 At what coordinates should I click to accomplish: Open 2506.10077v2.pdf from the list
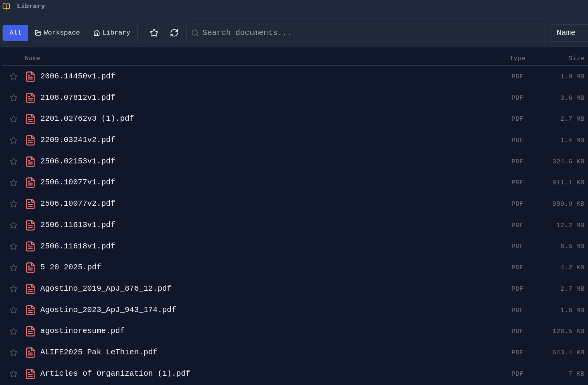pyautogui.click(x=78, y=203)
